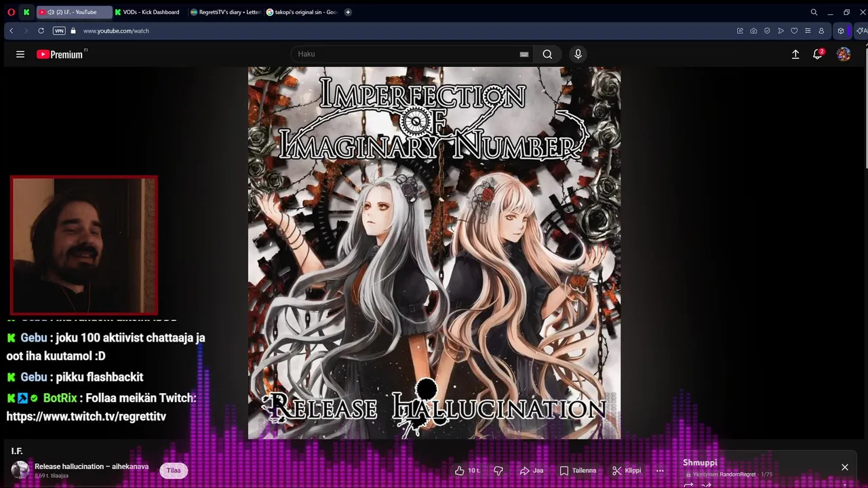Click the RandomRegret playlist owner
This screenshot has height=488, width=868.
pyautogui.click(x=738, y=474)
